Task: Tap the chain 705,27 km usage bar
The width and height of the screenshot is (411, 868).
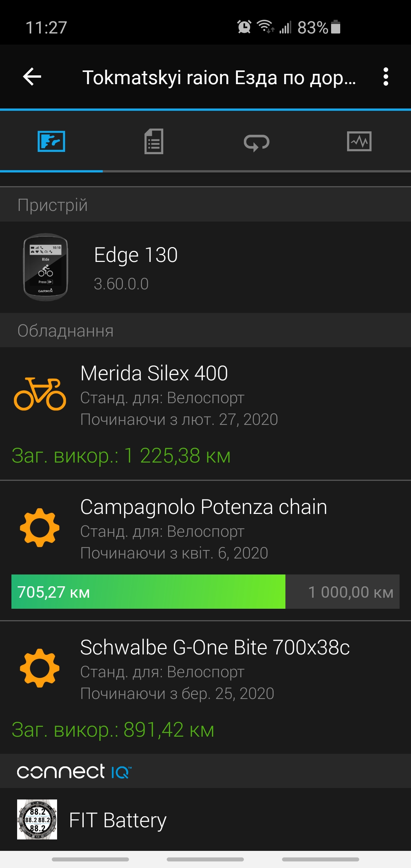Action: [148, 592]
